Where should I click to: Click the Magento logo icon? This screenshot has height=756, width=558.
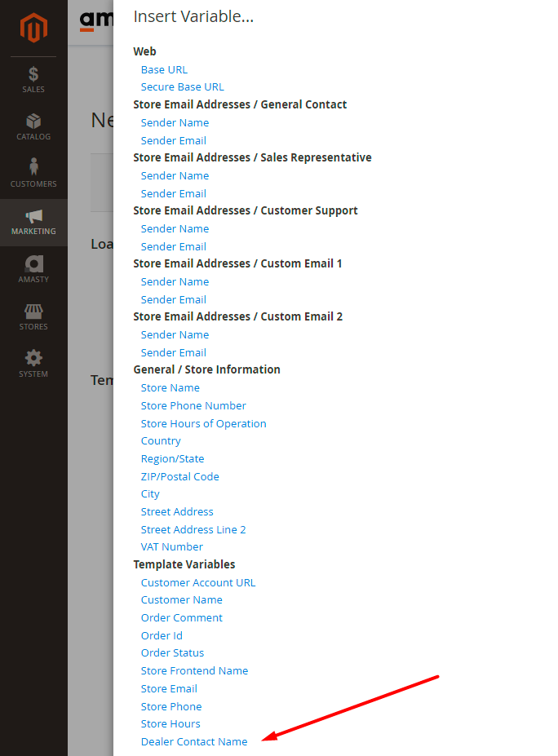coord(33,29)
